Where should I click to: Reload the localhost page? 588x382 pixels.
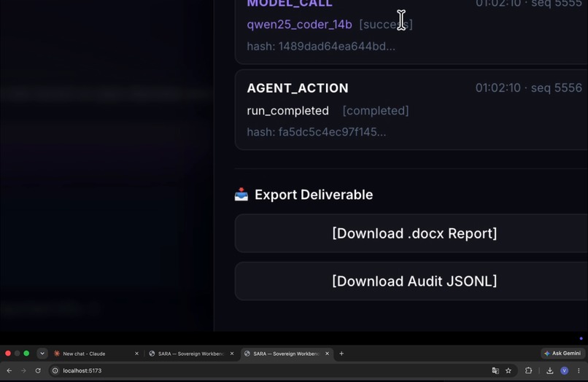[x=38, y=371]
